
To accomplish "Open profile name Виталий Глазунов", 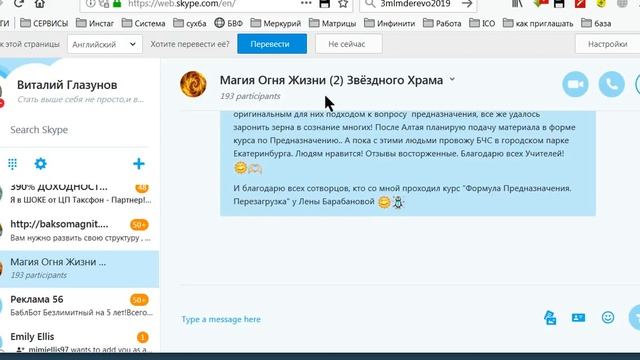I will (67, 85).
